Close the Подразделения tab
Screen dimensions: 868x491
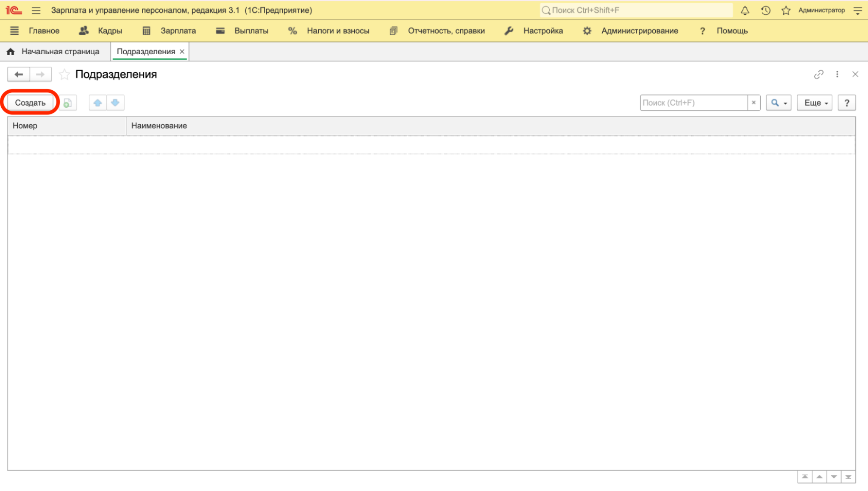[182, 52]
